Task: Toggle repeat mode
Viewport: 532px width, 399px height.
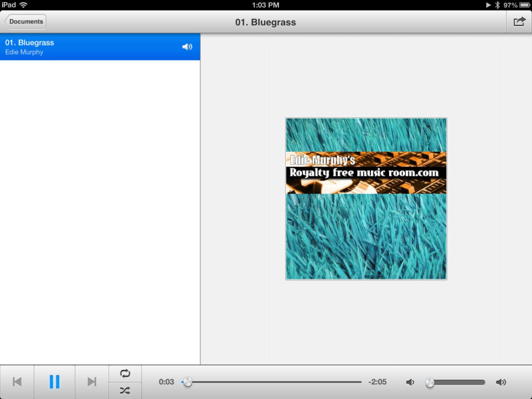Action: tap(125, 373)
